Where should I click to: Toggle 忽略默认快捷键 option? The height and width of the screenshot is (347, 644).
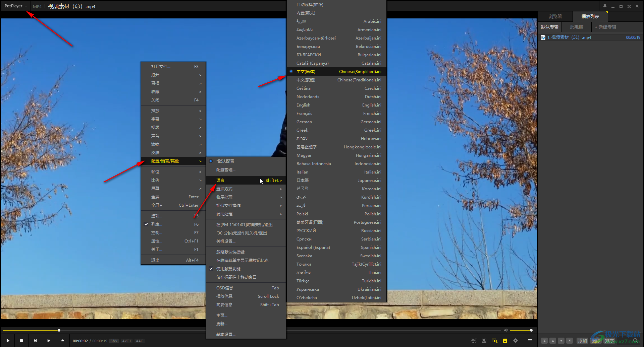tap(246, 252)
